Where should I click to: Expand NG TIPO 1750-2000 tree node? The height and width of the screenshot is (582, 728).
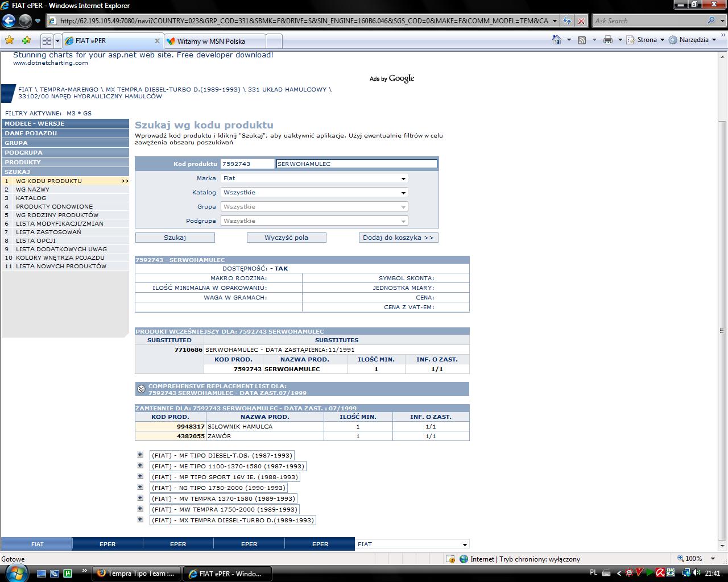point(140,487)
